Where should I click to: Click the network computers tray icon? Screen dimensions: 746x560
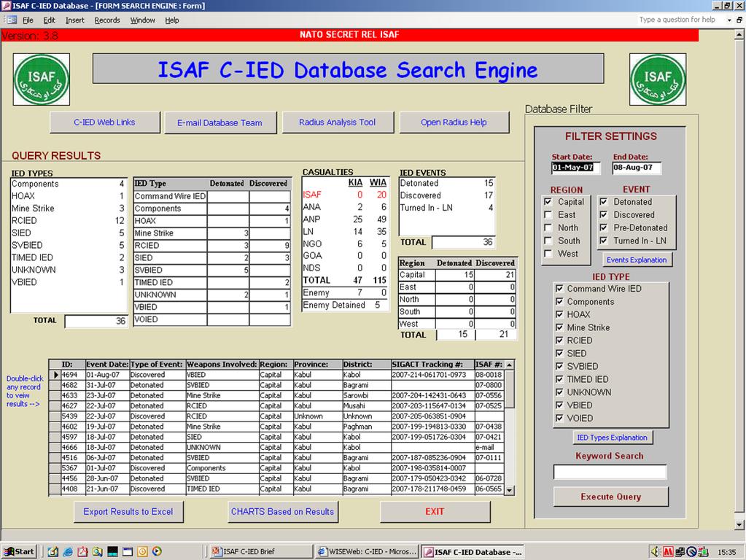pyautogui.click(x=680, y=551)
